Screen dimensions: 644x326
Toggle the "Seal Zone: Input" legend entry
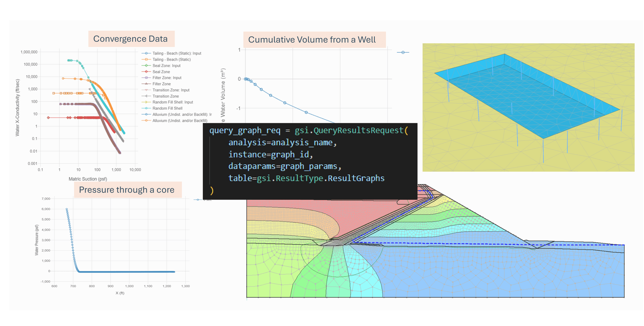coord(161,66)
